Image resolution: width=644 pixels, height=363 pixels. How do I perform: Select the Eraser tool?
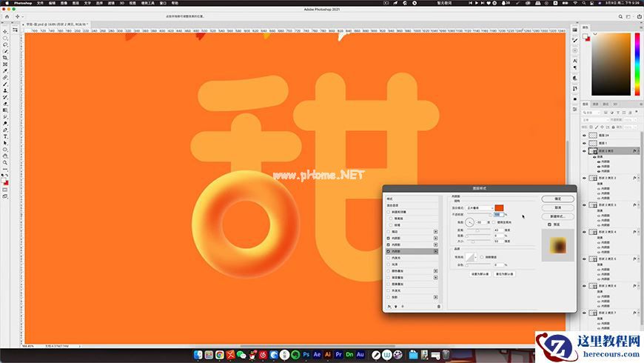pos(5,104)
